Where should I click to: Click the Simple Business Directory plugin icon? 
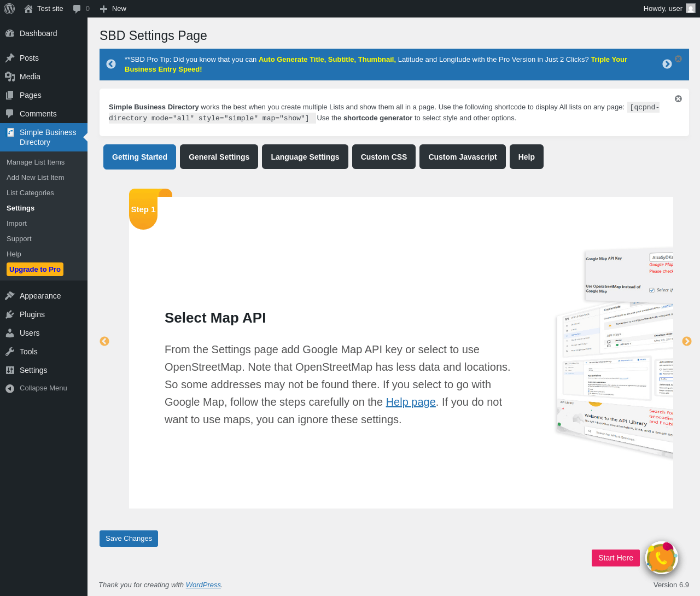[10, 132]
